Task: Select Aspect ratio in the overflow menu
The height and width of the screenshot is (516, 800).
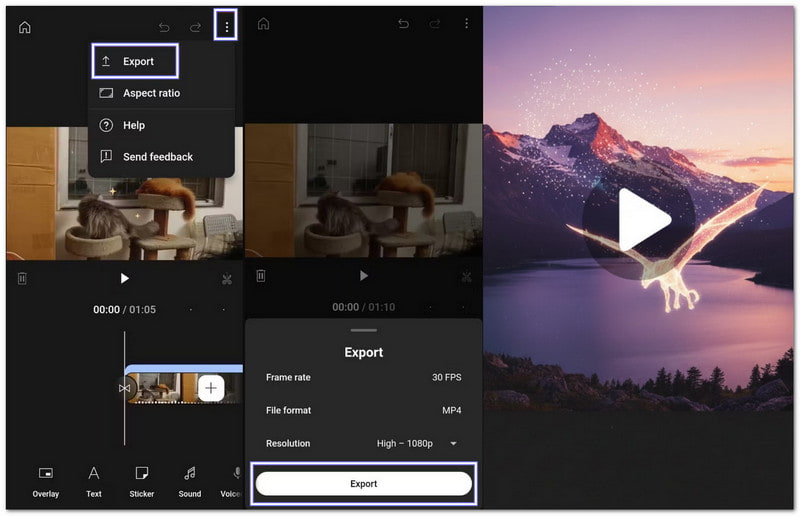Action: (161, 93)
